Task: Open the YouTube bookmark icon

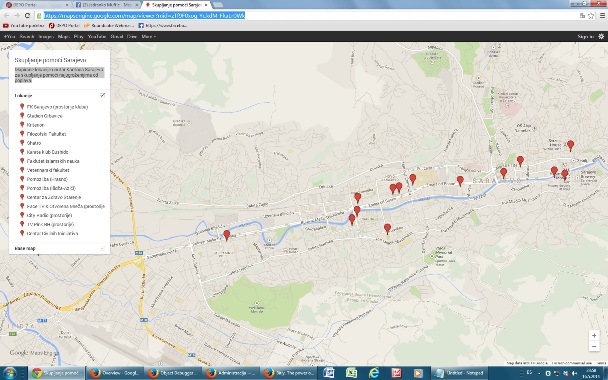Action: 5,26
